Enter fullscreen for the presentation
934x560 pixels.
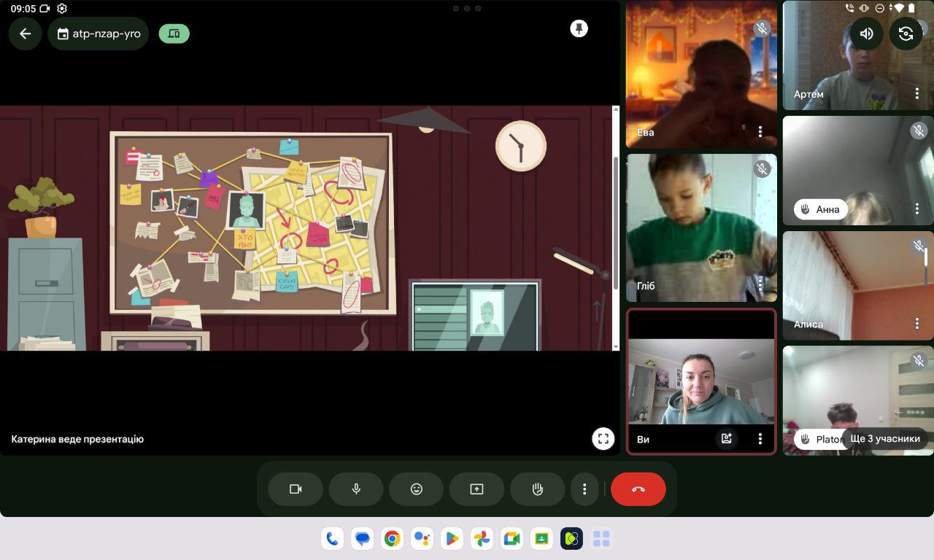[603, 439]
